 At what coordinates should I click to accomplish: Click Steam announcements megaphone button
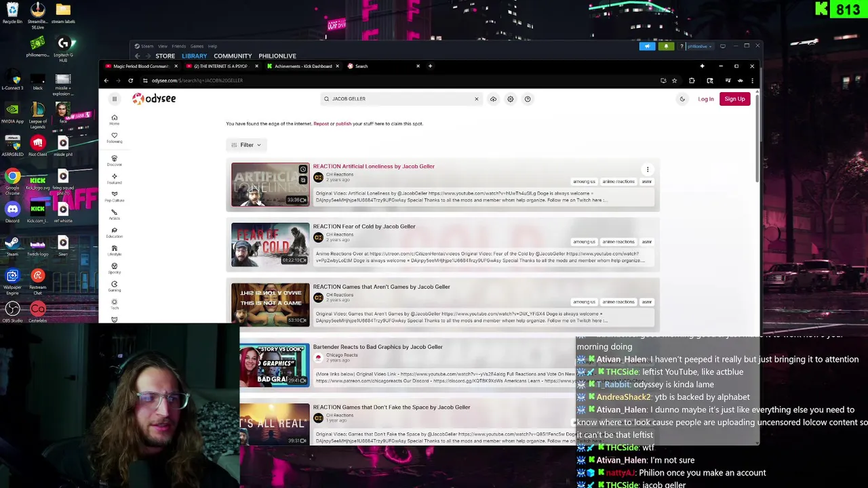coord(647,46)
